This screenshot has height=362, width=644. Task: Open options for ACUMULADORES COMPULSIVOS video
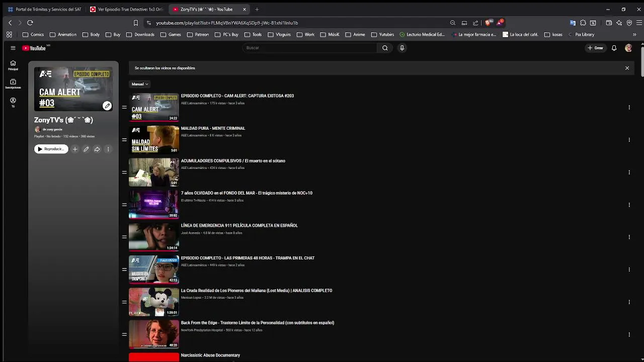tap(629, 172)
